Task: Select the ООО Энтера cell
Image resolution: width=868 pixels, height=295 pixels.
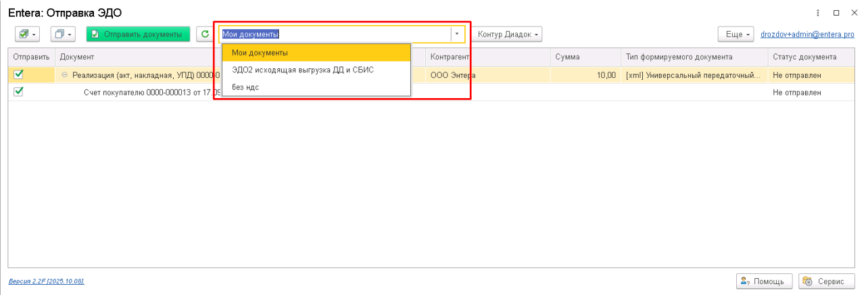Action: coord(487,75)
